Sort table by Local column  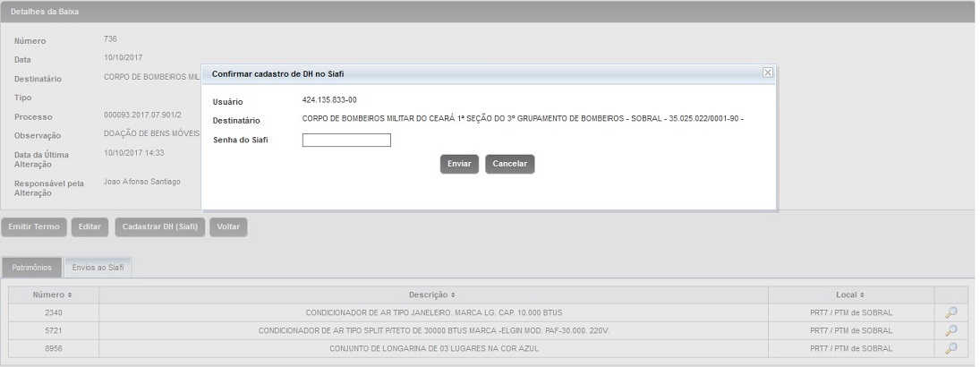click(850, 294)
